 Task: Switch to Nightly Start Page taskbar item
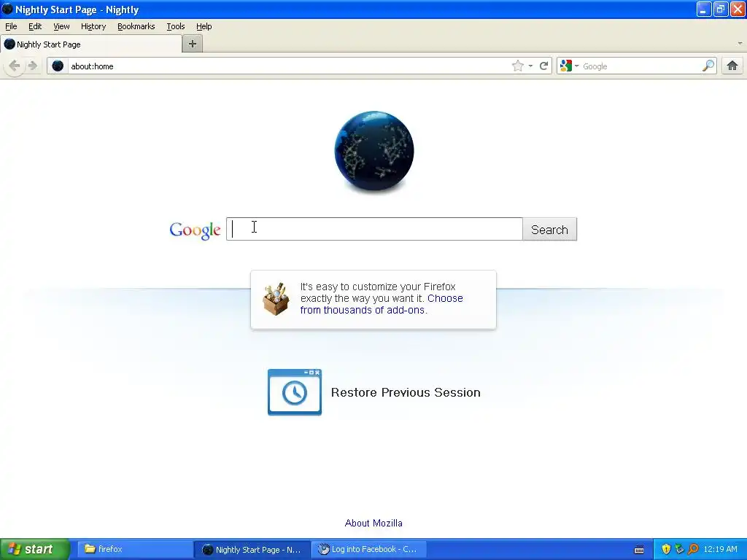252,549
